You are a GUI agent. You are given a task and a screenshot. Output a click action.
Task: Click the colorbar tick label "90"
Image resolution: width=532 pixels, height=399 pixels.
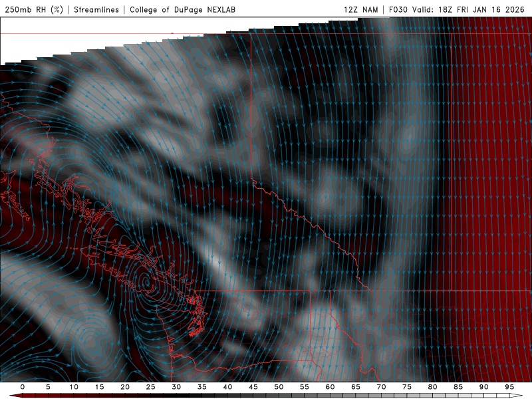coord(484,387)
